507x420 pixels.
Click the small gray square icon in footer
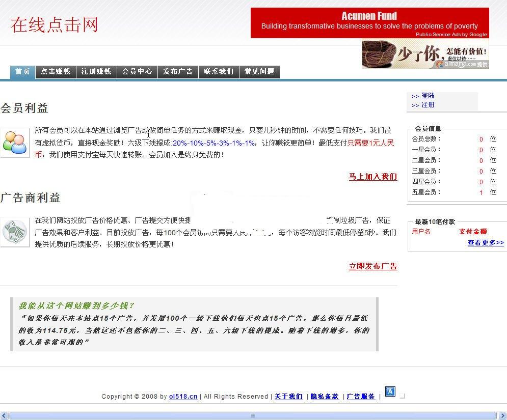(403, 396)
